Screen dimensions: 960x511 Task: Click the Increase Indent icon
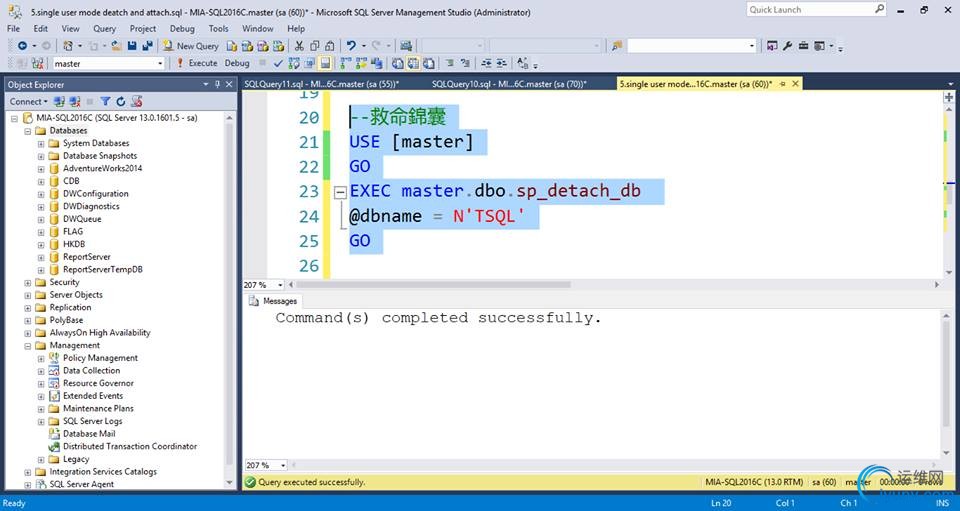coord(503,63)
